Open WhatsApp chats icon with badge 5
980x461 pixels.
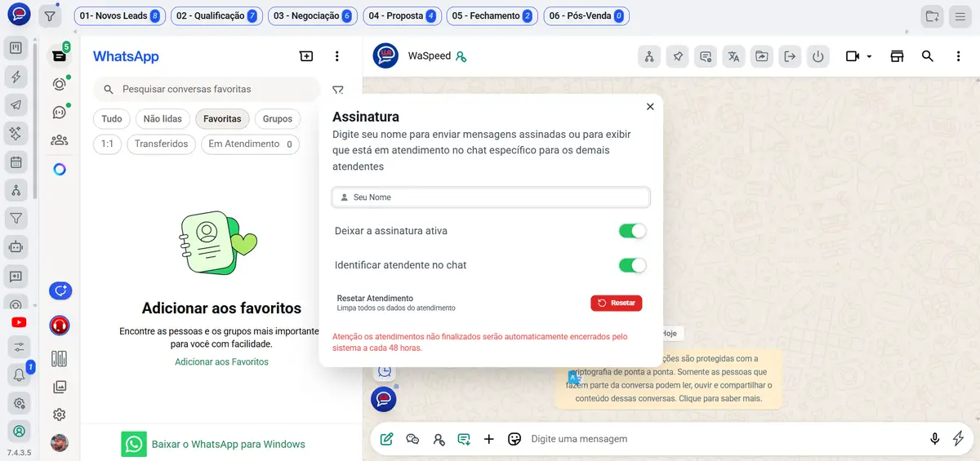(x=59, y=55)
